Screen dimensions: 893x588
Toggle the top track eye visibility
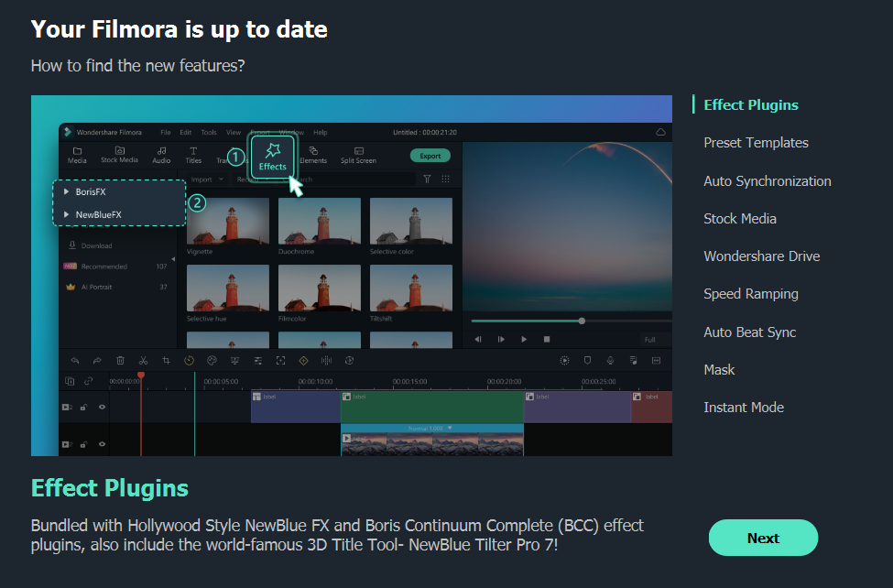point(102,407)
